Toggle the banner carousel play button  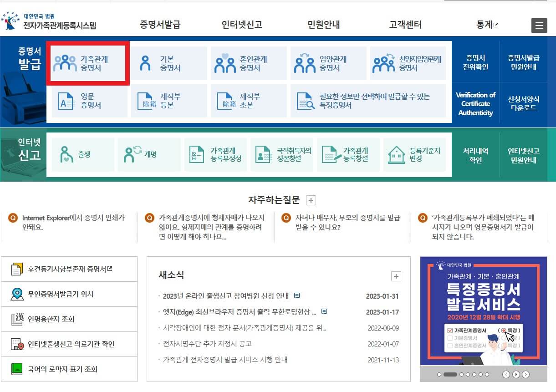pos(516,374)
